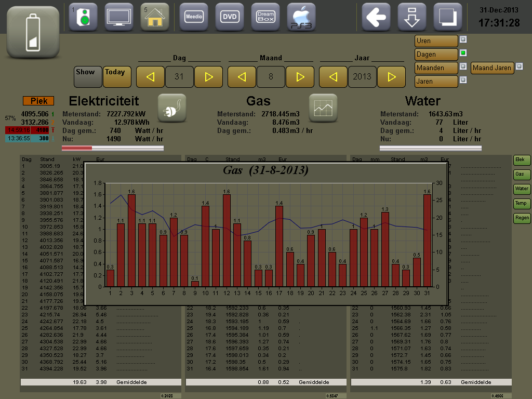Select the Jaren view

point(436,82)
